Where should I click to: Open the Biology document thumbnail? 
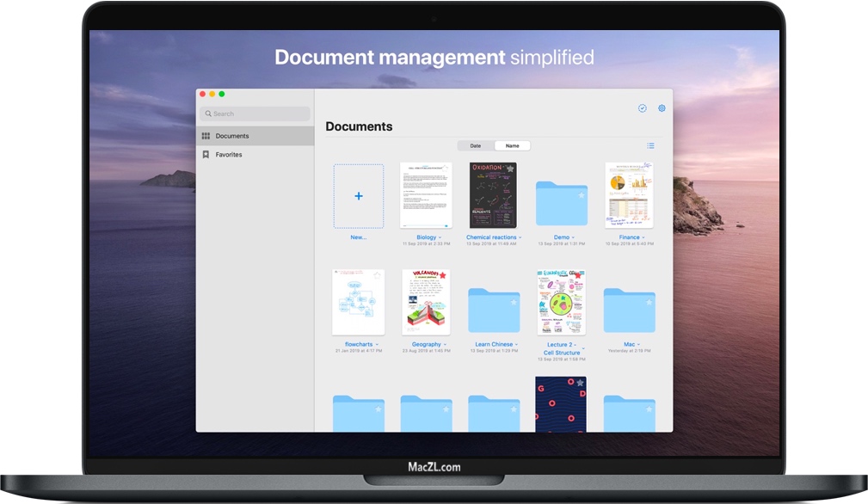coord(426,195)
